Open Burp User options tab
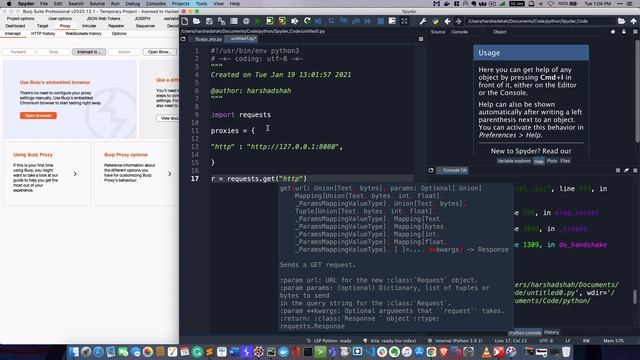Viewport: 640px width, 360px height. click(x=60, y=18)
